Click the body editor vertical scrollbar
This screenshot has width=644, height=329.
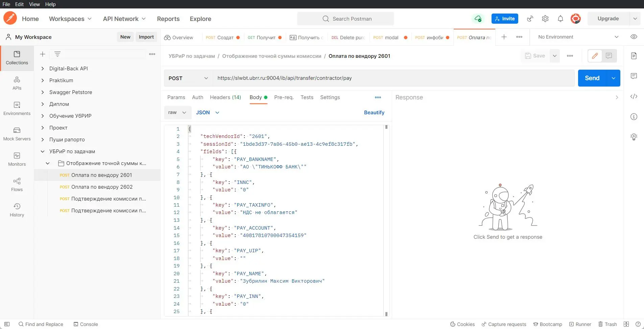click(x=386, y=220)
